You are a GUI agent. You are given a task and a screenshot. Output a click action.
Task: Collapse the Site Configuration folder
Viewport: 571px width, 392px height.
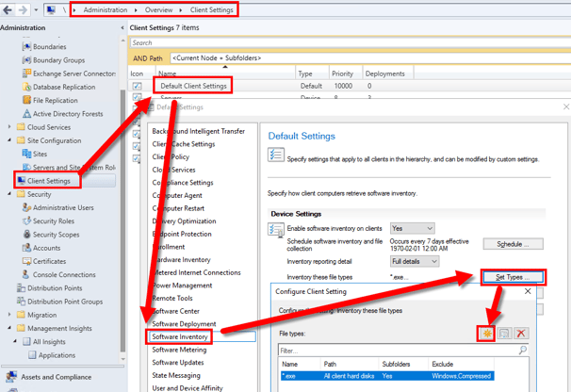point(9,140)
